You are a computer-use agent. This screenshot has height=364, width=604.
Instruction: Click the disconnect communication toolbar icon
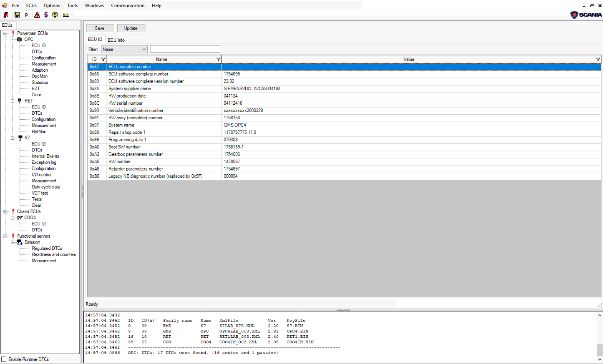pyautogui.click(x=5, y=15)
